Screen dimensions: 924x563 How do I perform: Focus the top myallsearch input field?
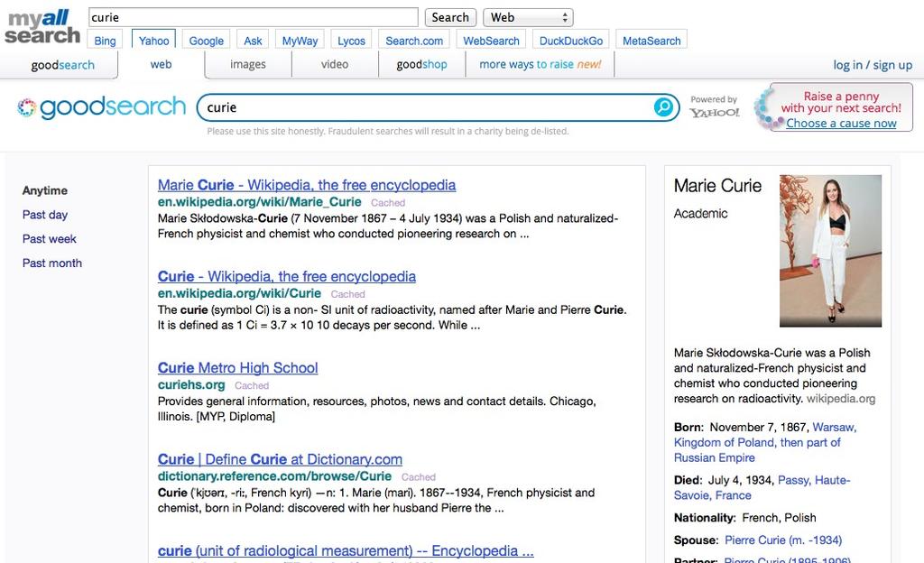click(x=254, y=17)
